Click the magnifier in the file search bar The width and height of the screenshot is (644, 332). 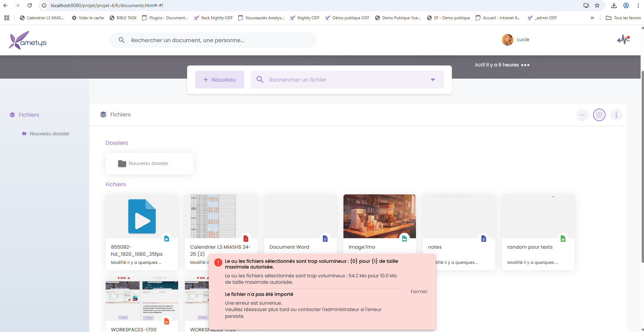260,80
